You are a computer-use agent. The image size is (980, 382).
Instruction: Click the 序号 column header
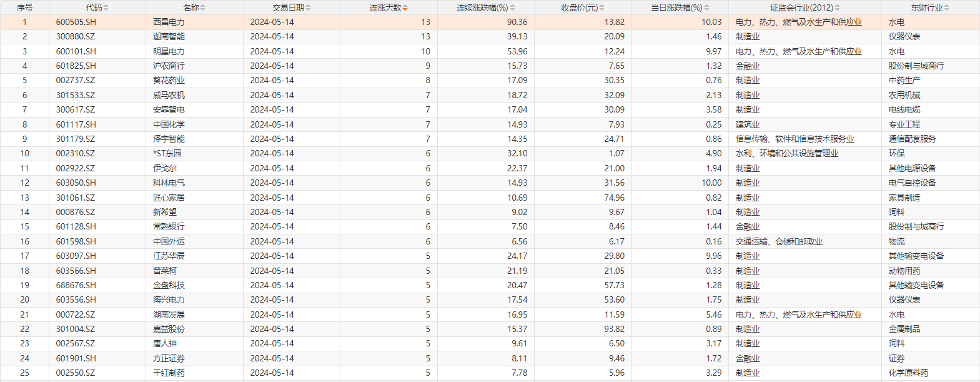coord(24,8)
